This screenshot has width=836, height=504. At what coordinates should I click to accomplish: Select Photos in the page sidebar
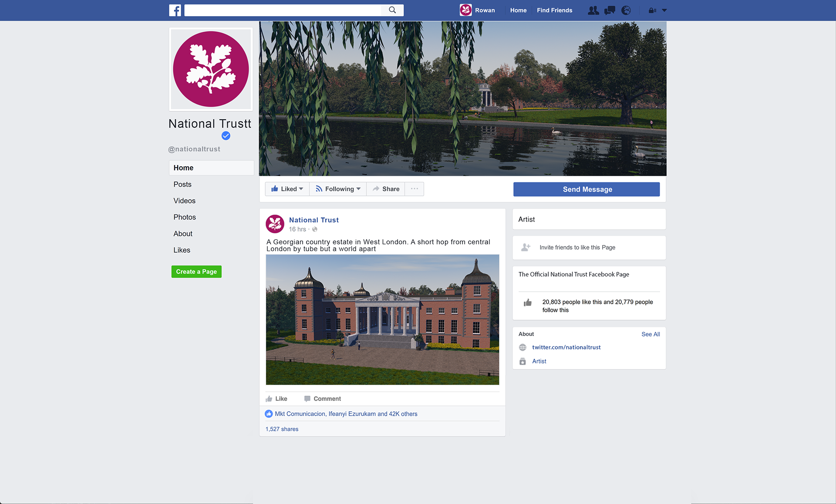tap(185, 217)
